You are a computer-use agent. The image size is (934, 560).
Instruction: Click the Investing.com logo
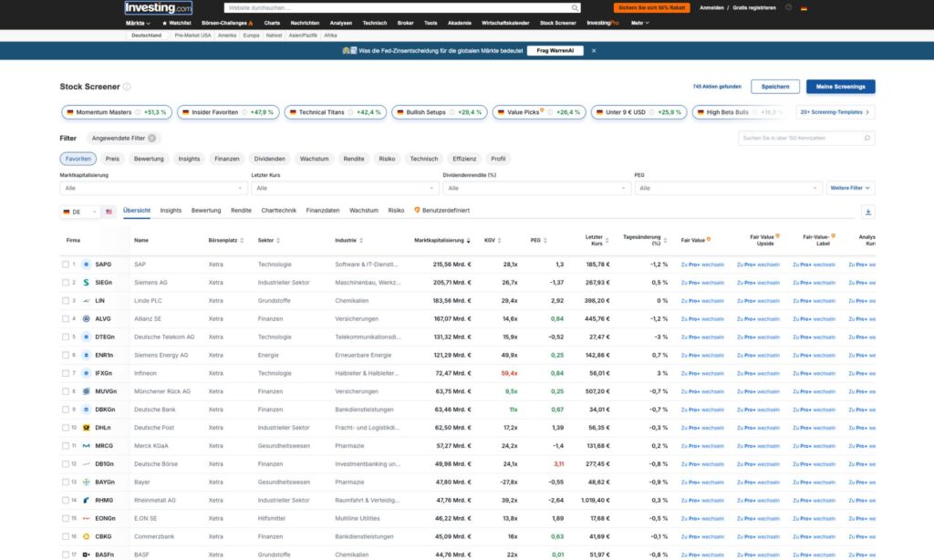click(158, 7)
